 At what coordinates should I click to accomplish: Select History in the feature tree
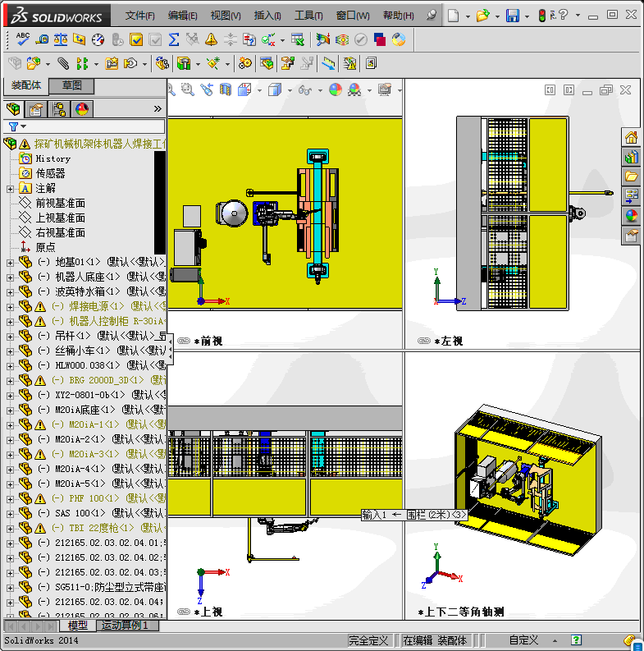53,158
